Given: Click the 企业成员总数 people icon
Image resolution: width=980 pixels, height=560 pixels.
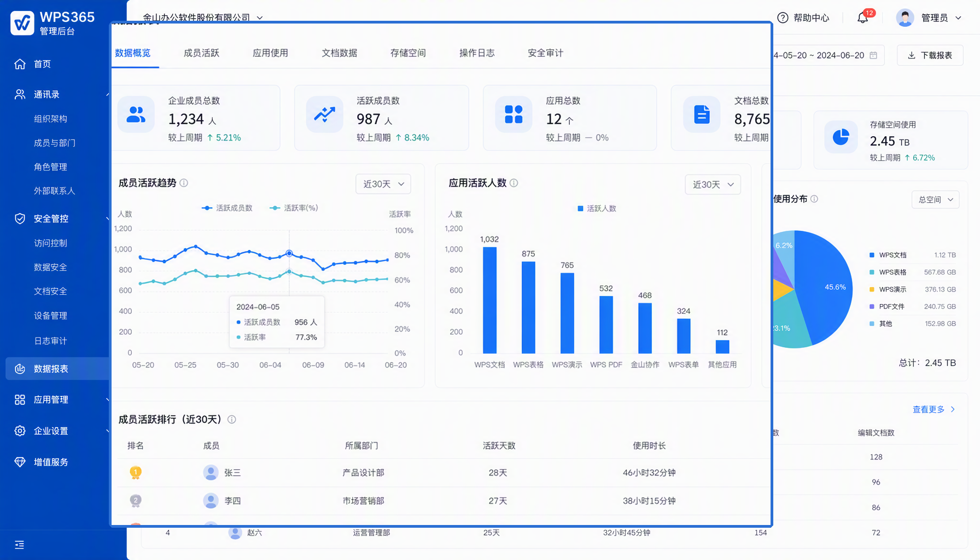Looking at the screenshot, I should tap(136, 114).
